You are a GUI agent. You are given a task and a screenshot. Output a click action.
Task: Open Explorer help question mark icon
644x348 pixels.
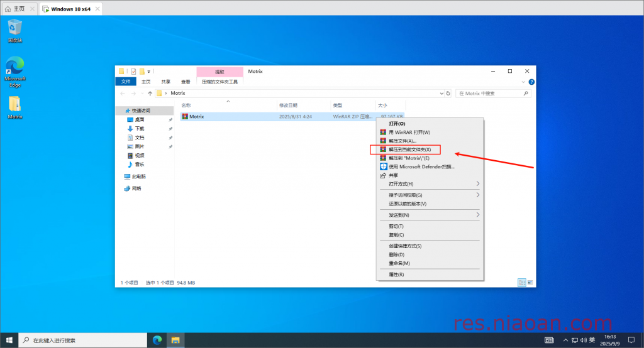click(x=531, y=82)
